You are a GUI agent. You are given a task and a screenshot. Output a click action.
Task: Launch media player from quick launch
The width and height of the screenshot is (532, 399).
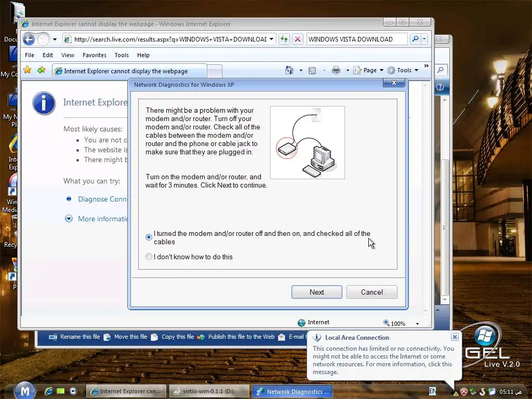tap(73, 391)
